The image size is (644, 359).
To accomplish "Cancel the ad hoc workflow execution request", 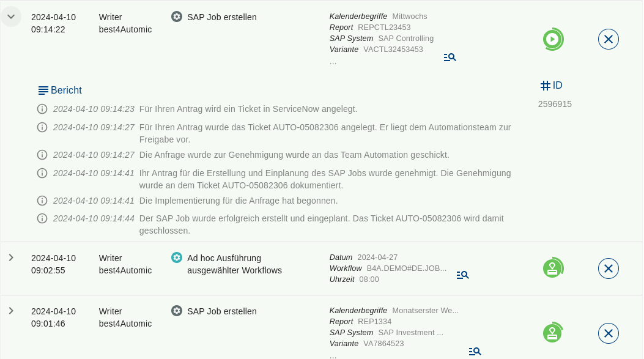I will click(608, 268).
